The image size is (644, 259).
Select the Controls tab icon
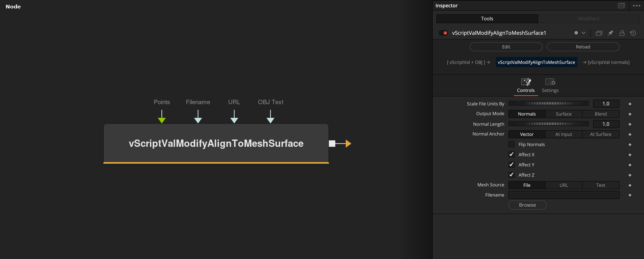pyautogui.click(x=526, y=82)
